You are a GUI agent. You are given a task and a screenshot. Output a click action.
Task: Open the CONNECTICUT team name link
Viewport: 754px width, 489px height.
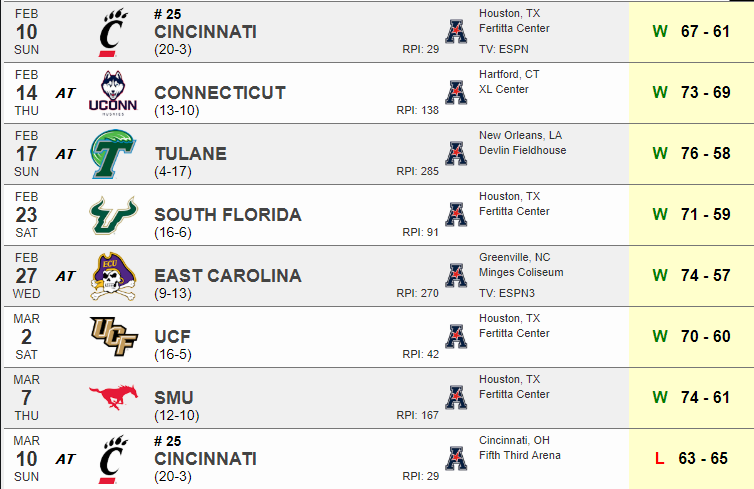pyautogui.click(x=220, y=93)
